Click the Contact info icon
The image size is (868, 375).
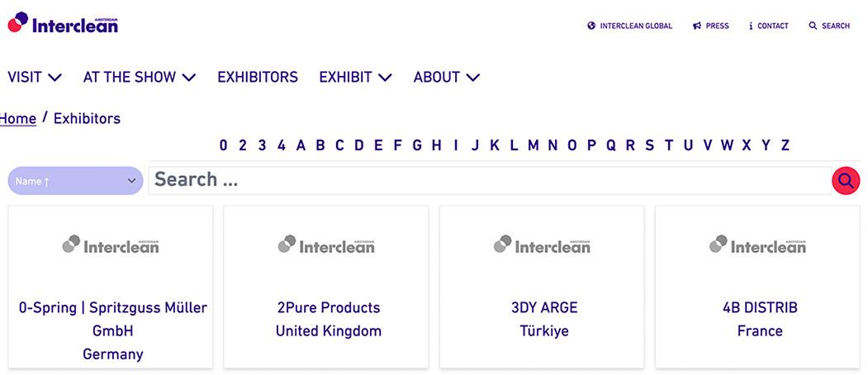point(751,26)
